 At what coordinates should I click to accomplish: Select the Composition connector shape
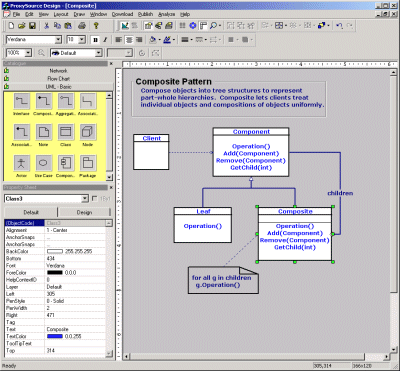click(x=44, y=101)
